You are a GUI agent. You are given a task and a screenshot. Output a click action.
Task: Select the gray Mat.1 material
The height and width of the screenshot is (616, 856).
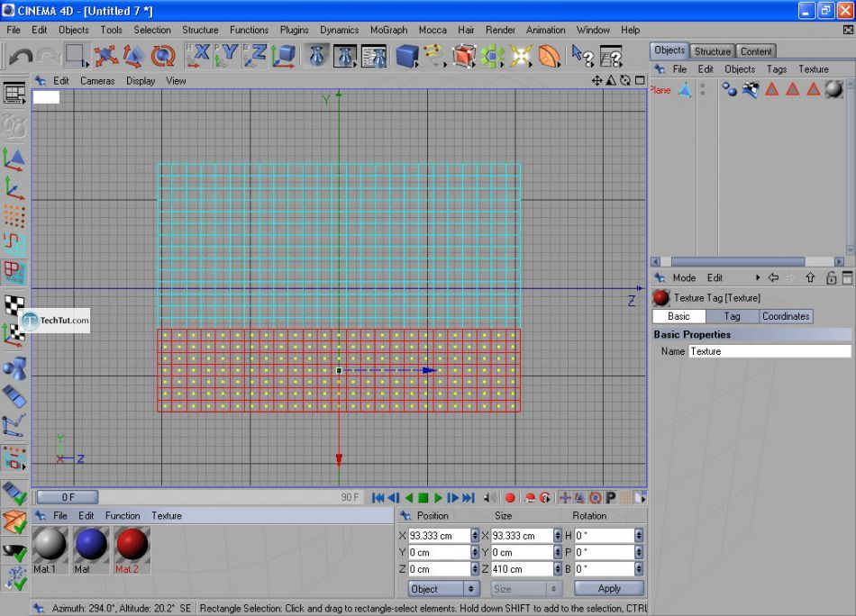pos(50,550)
